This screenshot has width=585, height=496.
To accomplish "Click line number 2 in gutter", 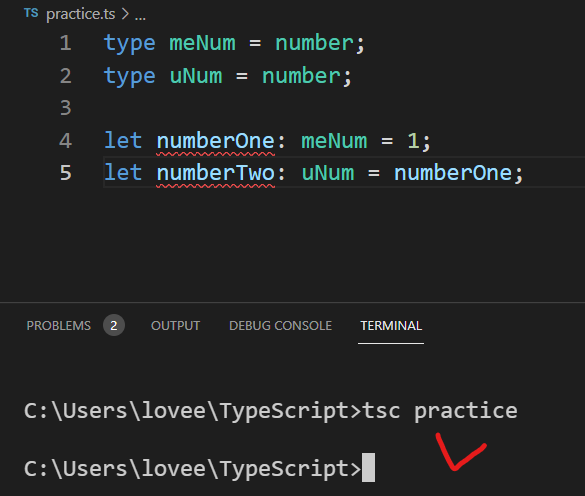I will click(x=65, y=76).
